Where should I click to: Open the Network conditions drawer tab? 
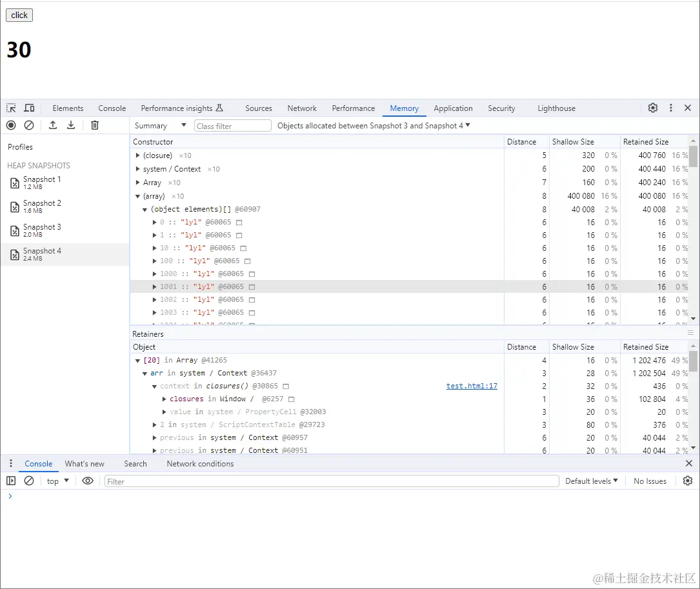point(200,463)
